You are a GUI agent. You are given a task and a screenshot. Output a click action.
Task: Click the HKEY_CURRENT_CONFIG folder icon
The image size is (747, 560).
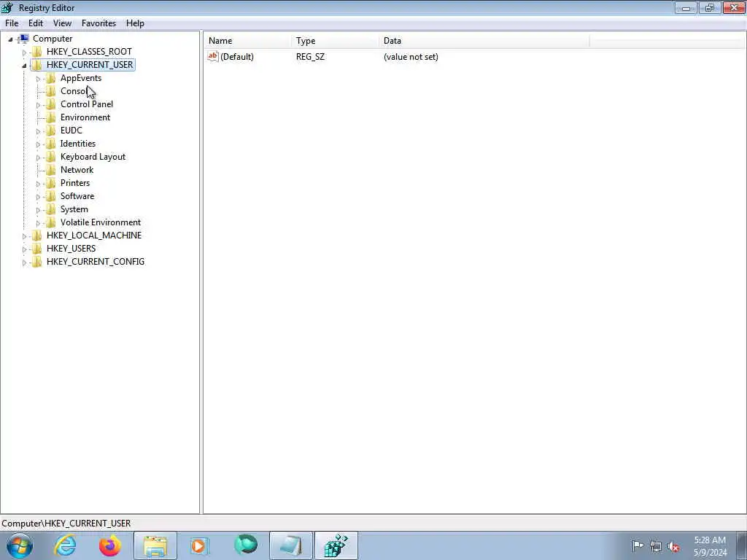pos(36,262)
